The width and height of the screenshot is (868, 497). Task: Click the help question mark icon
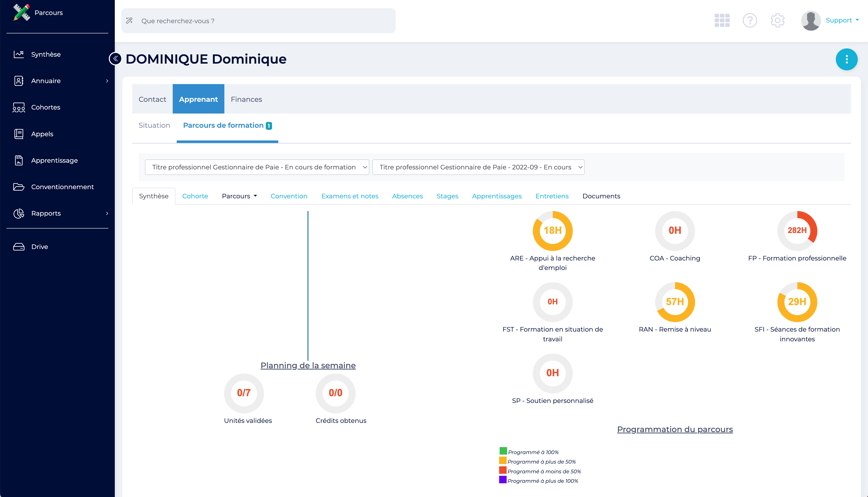(x=749, y=20)
